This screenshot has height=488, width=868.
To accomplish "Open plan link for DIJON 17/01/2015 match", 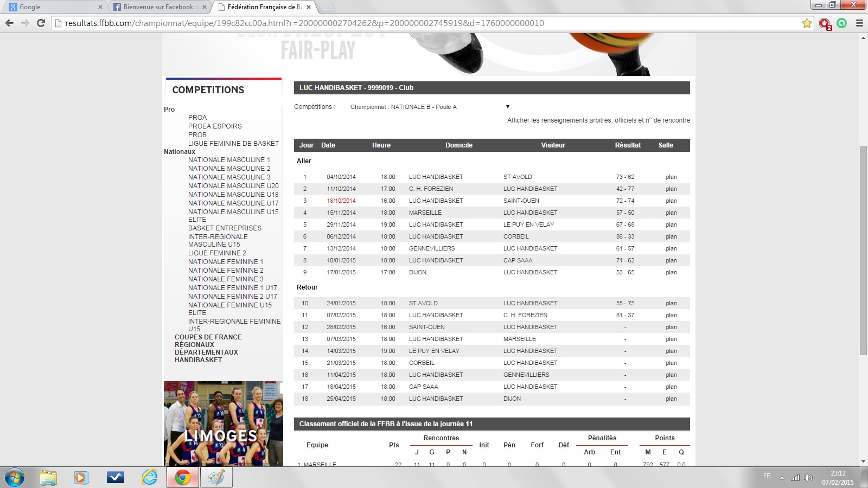I will pos(671,273).
